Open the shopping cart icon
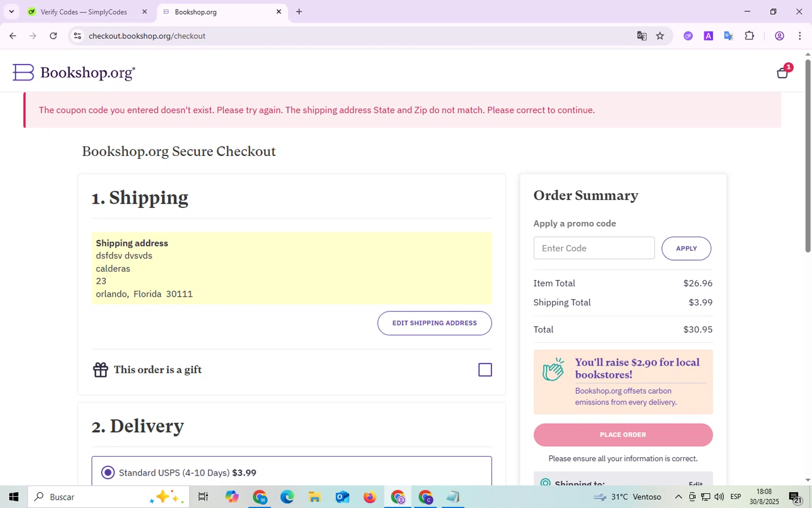 783,72
